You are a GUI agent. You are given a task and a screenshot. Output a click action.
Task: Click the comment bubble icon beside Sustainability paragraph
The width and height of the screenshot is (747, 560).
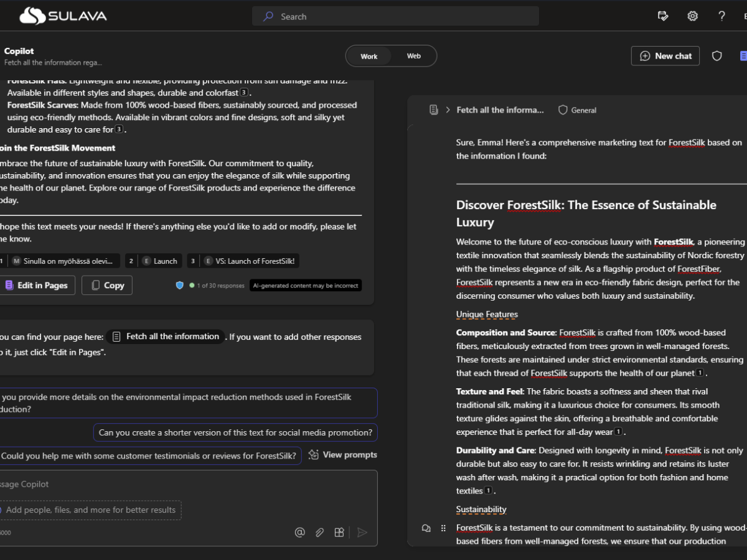coord(426,528)
